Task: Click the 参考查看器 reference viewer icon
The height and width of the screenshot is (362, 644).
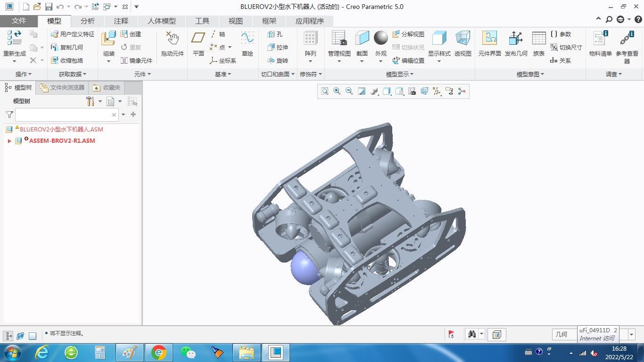Action: 627,39
